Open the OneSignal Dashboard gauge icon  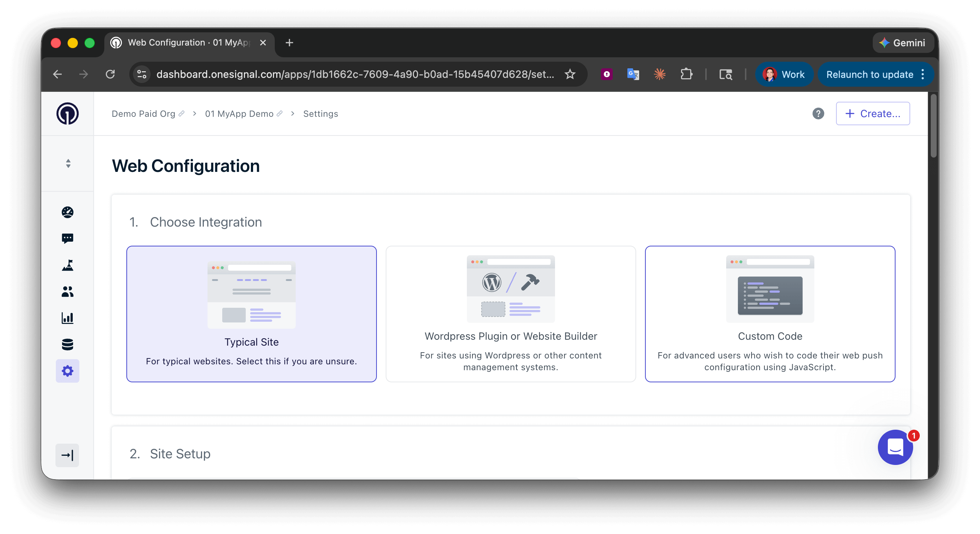pyautogui.click(x=67, y=213)
